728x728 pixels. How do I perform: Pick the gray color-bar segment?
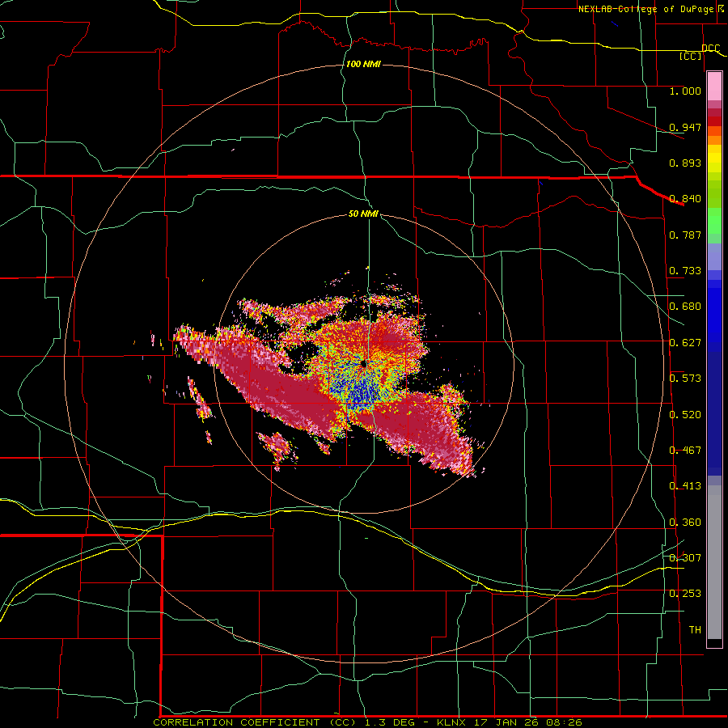pyautogui.click(x=714, y=562)
